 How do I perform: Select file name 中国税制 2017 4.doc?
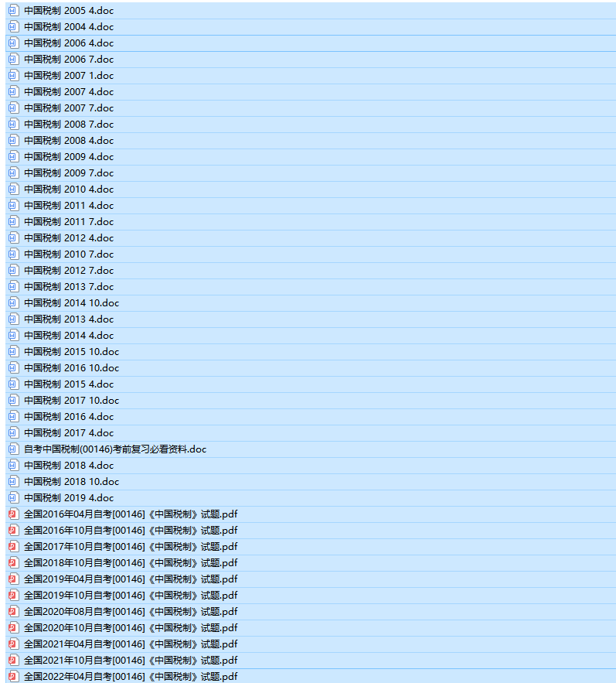click(69, 433)
